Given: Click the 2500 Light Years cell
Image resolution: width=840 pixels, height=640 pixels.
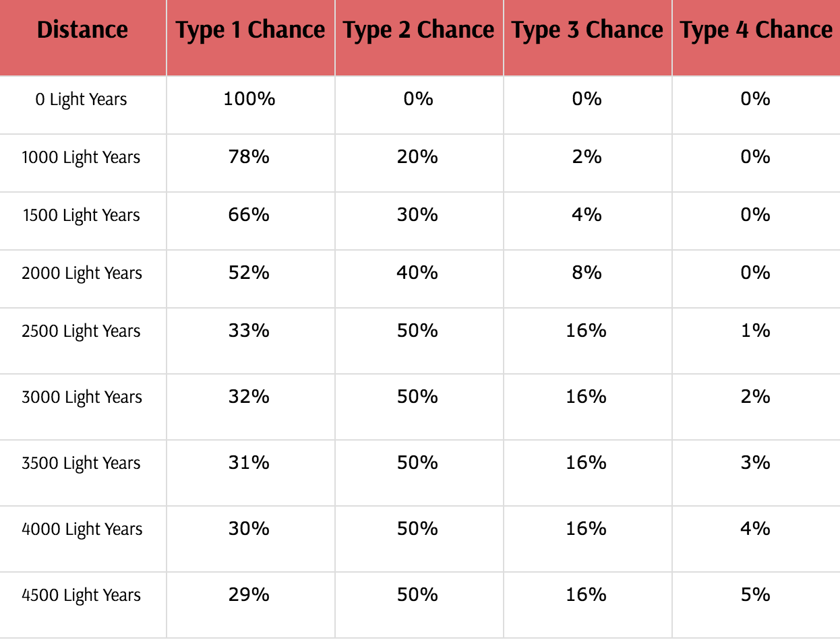Looking at the screenshot, I should point(82,331).
